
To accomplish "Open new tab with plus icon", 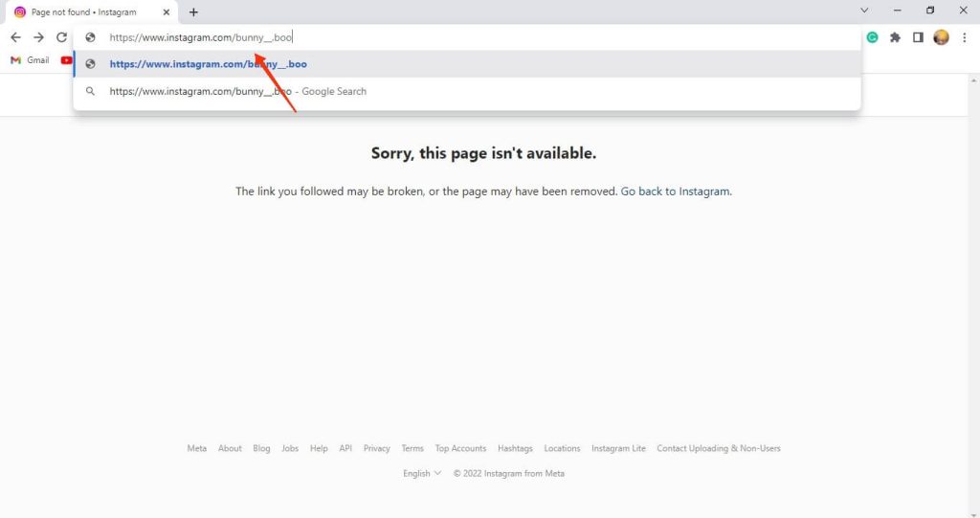I will (x=193, y=11).
